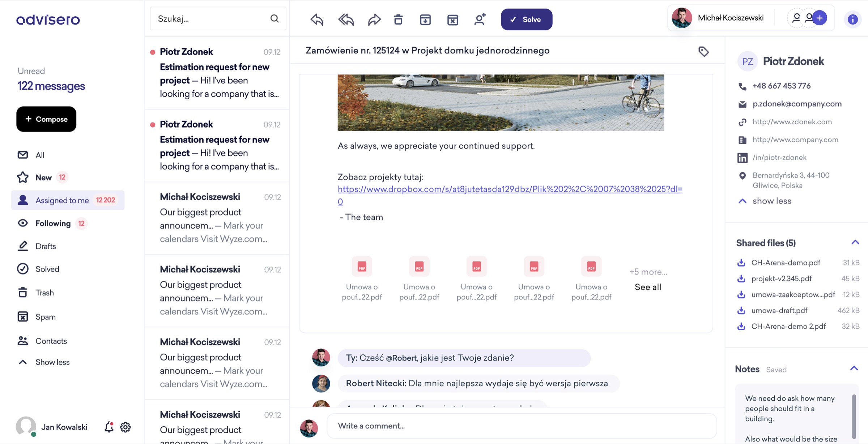
Task: Click show less in contact details
Action: point(772,201)
